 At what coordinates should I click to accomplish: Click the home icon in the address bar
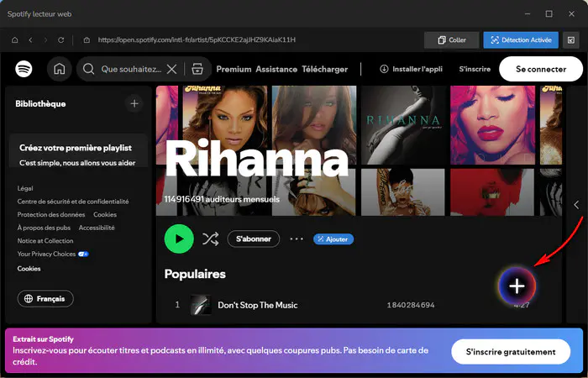coord(15,39)
